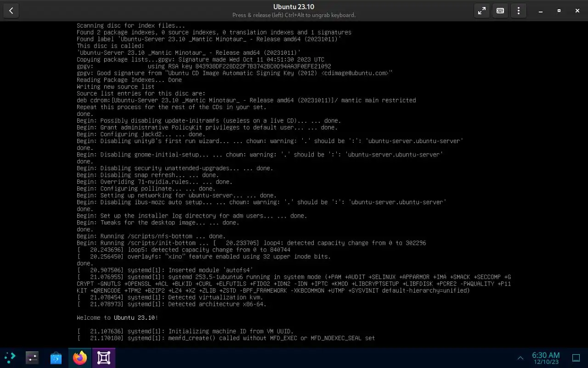Click 'loop5: detected capacity change' line

pyautogui.click(x=184, y=250)
